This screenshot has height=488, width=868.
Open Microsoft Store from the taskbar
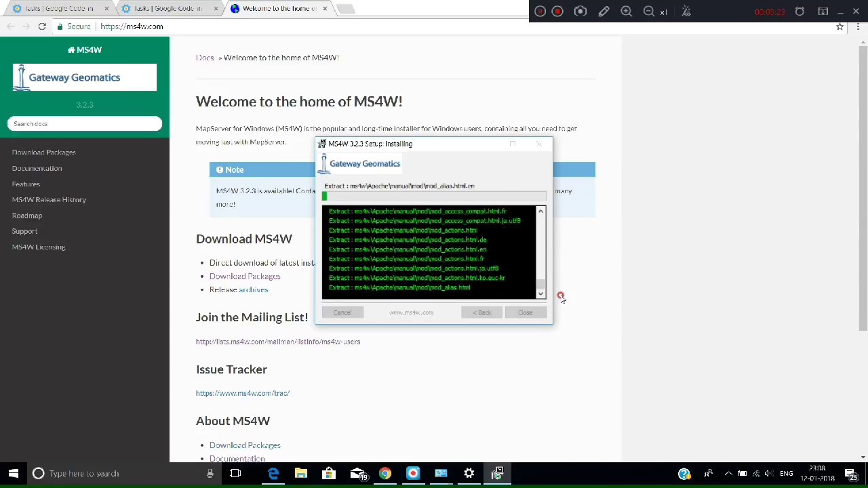(x=329, y=474)
